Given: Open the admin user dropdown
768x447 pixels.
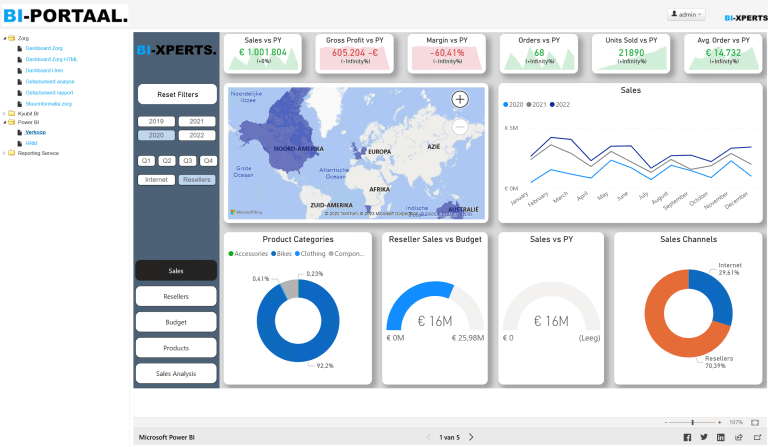Looking at the screenshot, I should pos(688,14).
